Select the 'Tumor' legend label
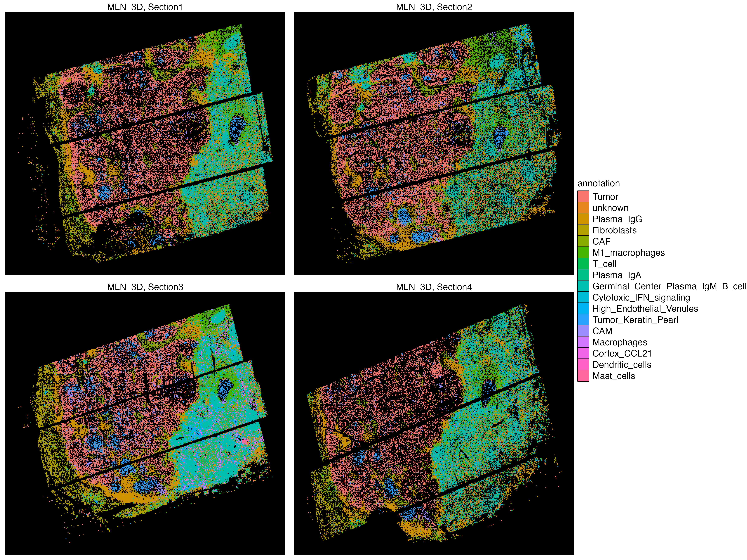The width and height of the screenshot is (747, 560). coord(605,196)
